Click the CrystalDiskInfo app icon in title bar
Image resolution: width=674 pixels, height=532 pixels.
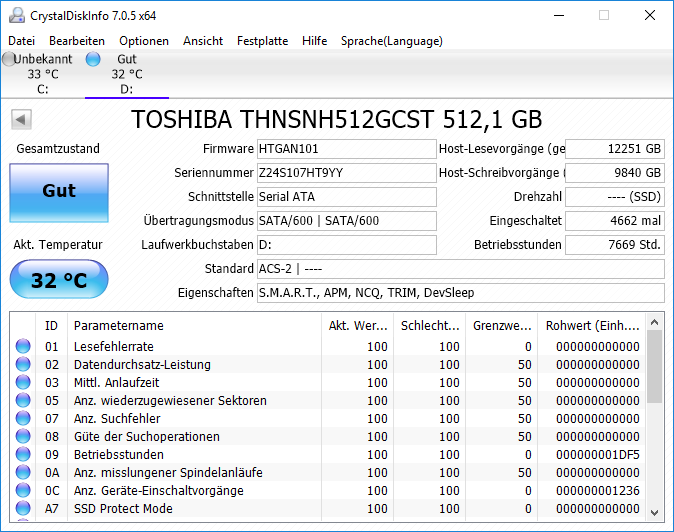(x=17, y=15)
